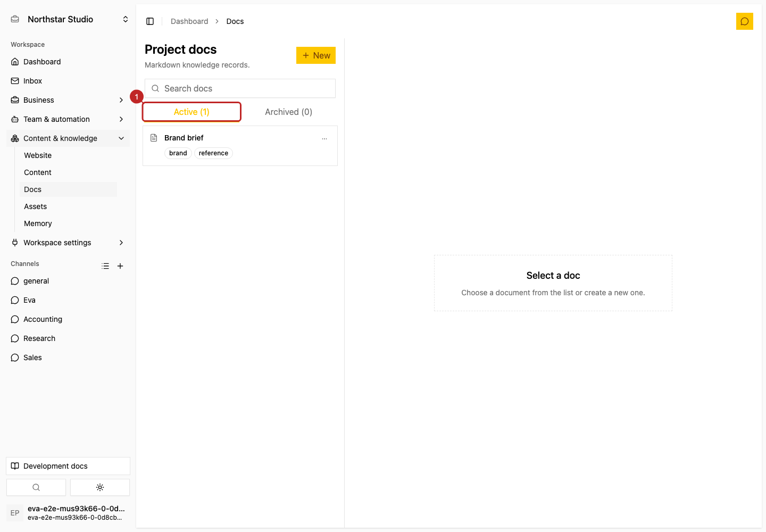Image resolution: width=766 pixels, height=532 pixels.
Task: Open the Brand brief document title
Action: [184, 138]
